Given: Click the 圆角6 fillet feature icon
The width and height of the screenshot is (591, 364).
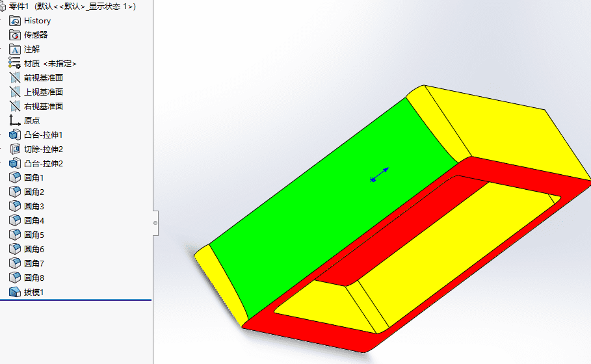Looking at the screenshot, I should [15, 249].
